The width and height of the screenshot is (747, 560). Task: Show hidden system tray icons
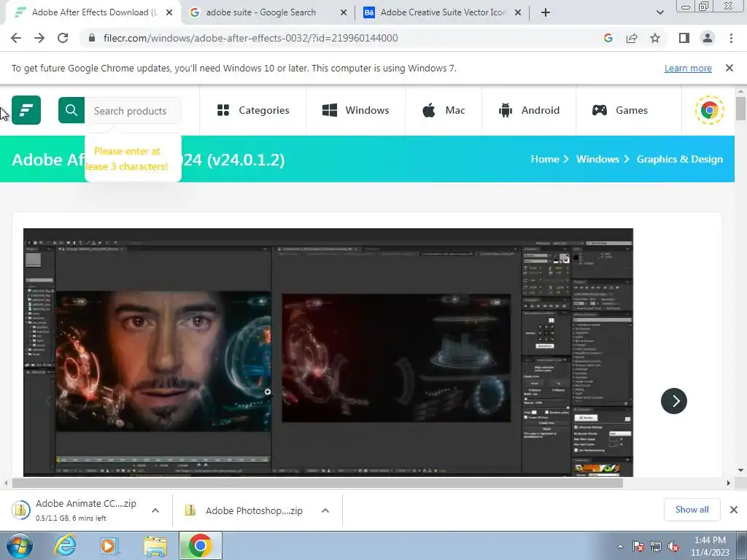[620, 547]
